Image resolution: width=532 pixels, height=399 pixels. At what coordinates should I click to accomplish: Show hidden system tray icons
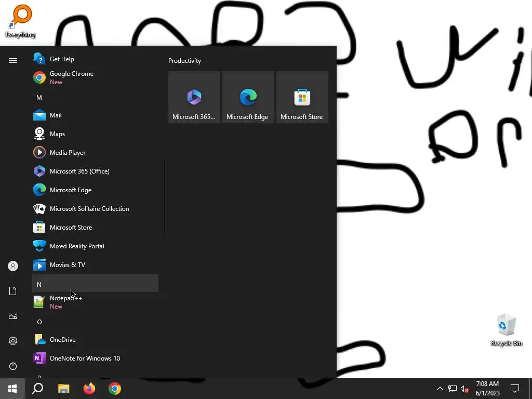coord(440,389)
